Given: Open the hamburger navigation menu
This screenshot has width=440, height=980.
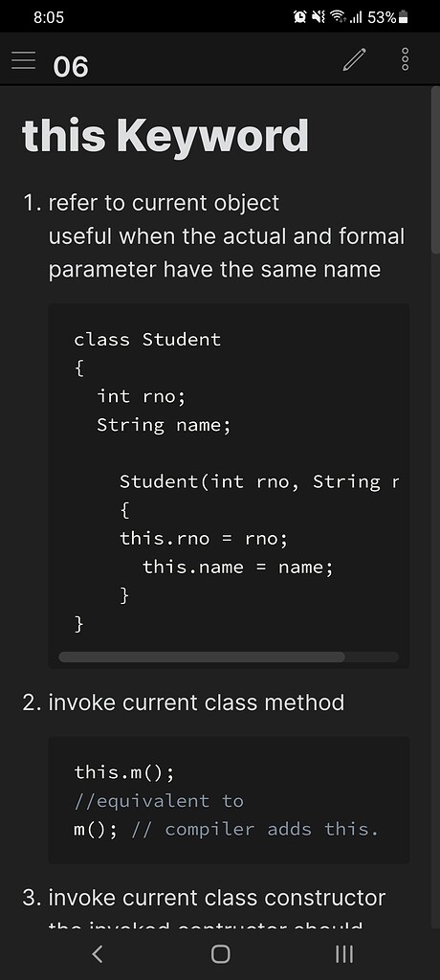Looking at the screenshot, I should 23,60.
